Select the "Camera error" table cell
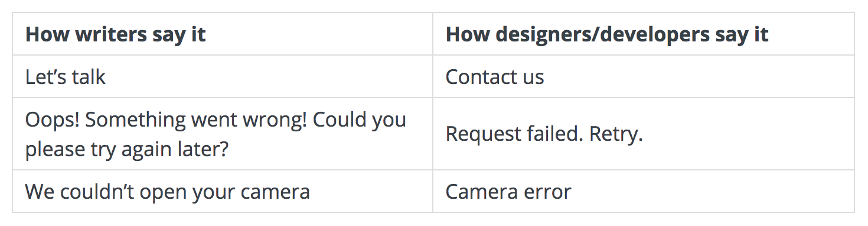Viewport: 868px width, 226px height. (644, 192)
